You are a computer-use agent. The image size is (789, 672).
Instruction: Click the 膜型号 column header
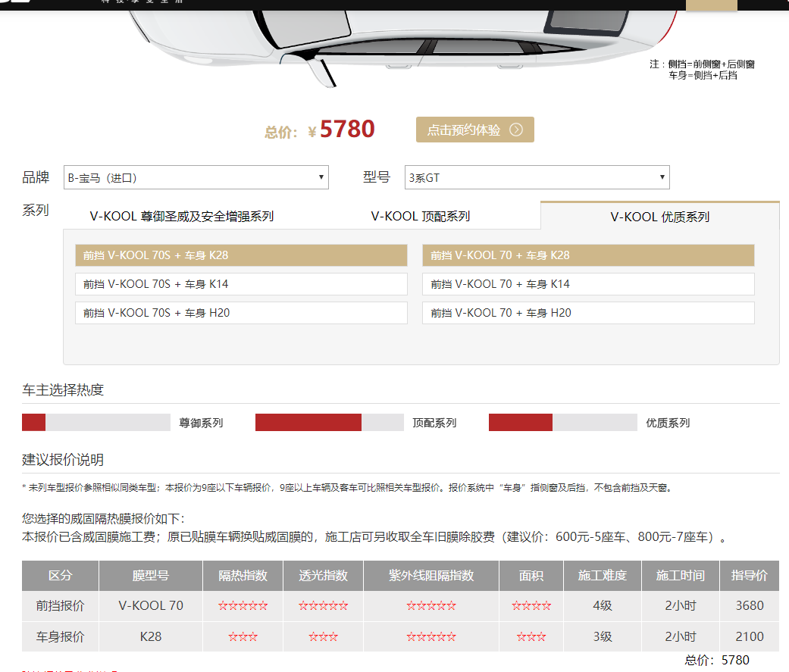click(151, 576)
